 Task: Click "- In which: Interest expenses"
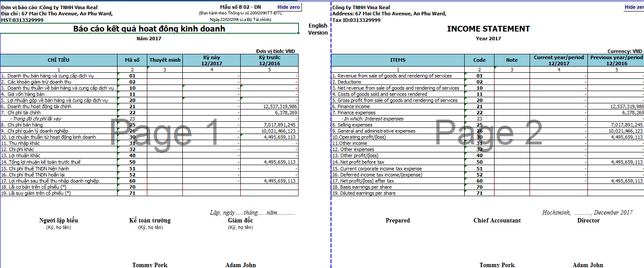pos(372,119)
